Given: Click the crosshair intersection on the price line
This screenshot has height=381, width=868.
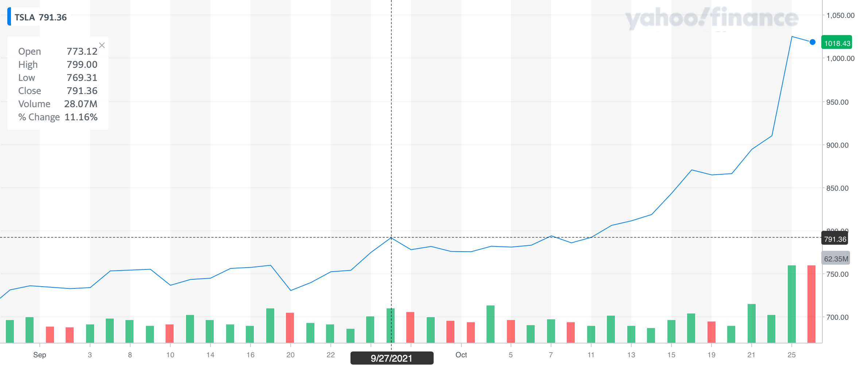Looking at the screenshot, I should [x=391, y=238].
